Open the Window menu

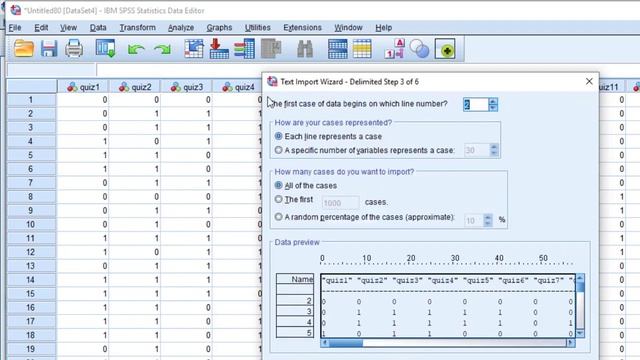(348, 27)
